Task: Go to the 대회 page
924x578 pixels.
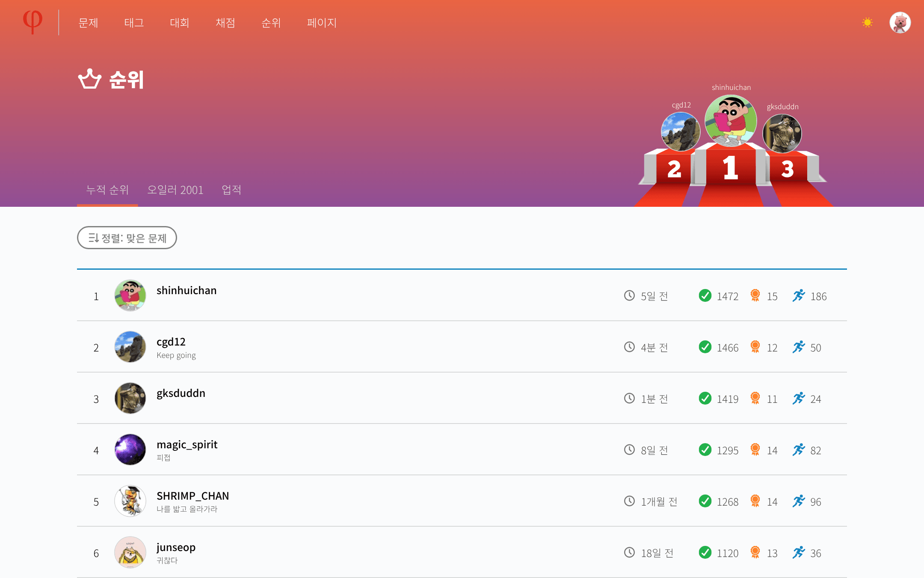Action: [x=180, y=23]
